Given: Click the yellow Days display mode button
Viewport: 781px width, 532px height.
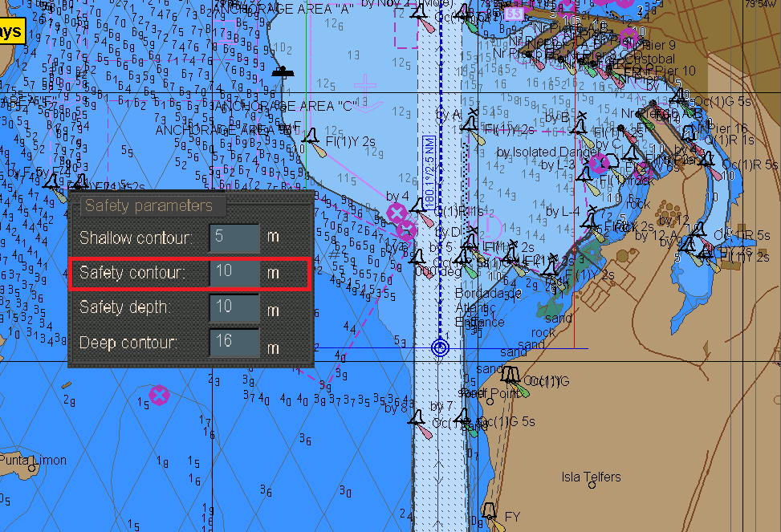Looking at the screenshot, I should coord(11,30).
